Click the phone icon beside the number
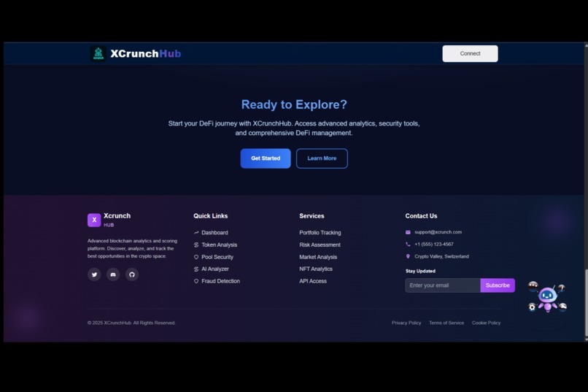The image size is (588, 392). click(408, 245)
